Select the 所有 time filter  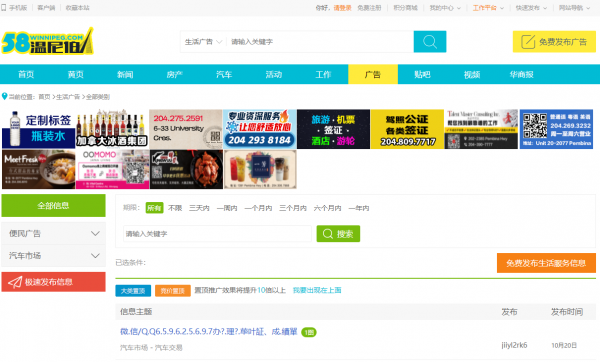[154, 208]
